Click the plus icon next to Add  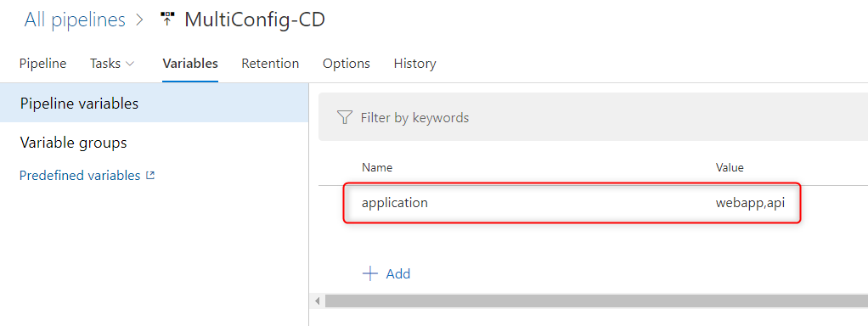click(369, 273)
